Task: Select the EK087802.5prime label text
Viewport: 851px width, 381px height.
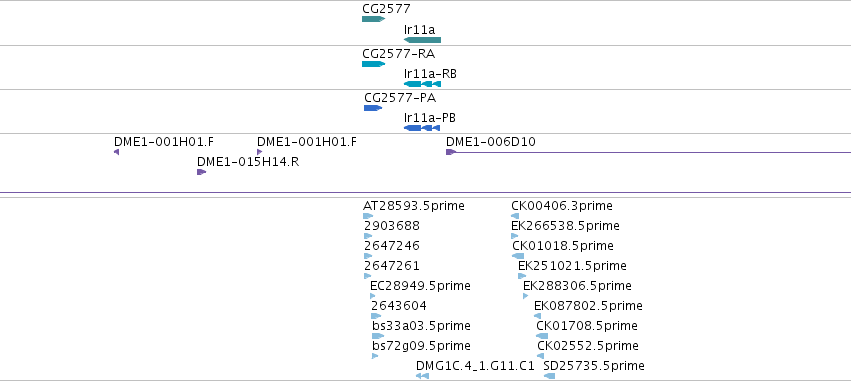Action: pos(588,306)
